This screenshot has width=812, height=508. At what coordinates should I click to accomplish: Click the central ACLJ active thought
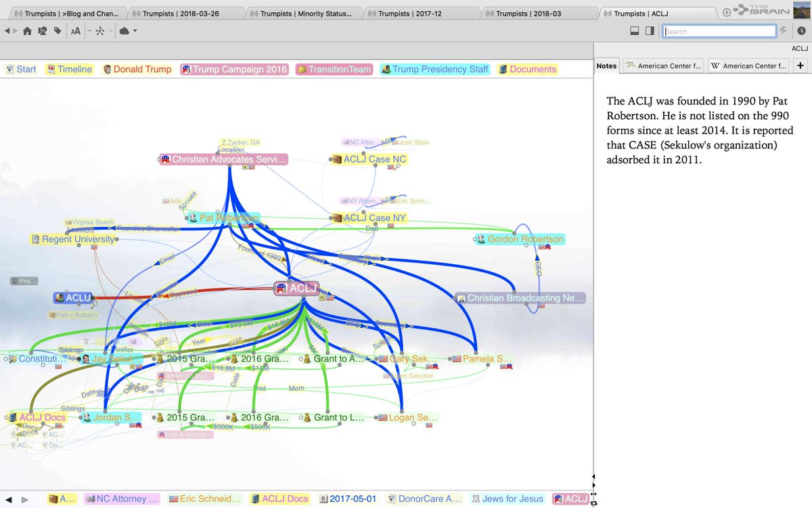tap(296, 289)
